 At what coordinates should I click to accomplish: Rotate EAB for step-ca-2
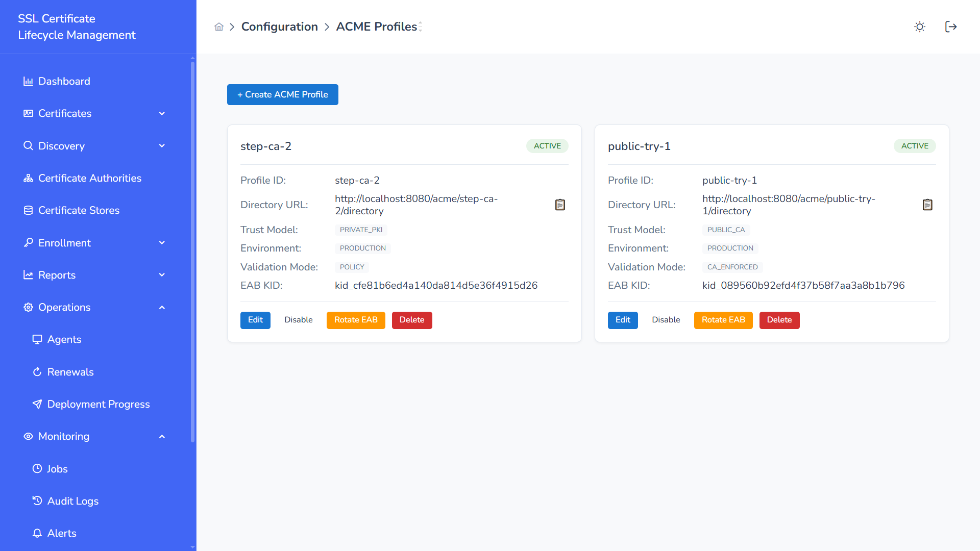point(356,320)
